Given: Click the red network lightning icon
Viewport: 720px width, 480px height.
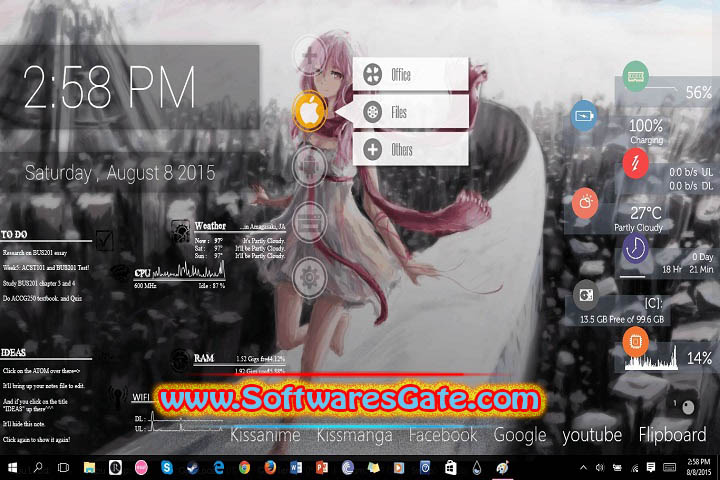Looking at the screenshot, I should [x=636, y=163].
